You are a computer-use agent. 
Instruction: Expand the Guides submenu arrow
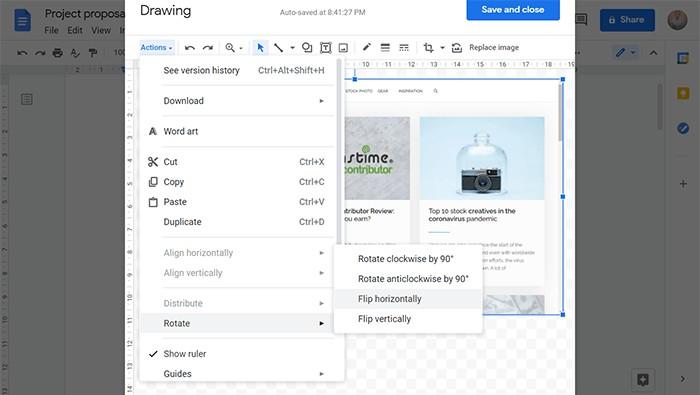coord(321,374)
